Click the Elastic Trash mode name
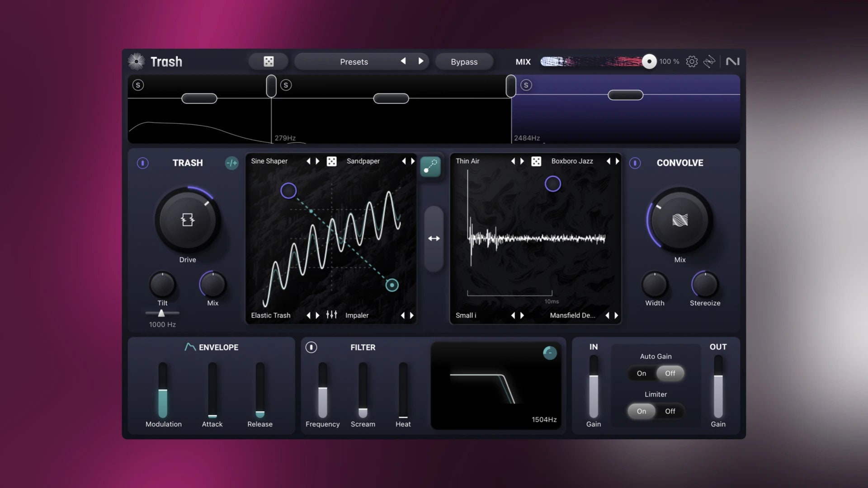This screenshot has height=488, width=868. 270,315
